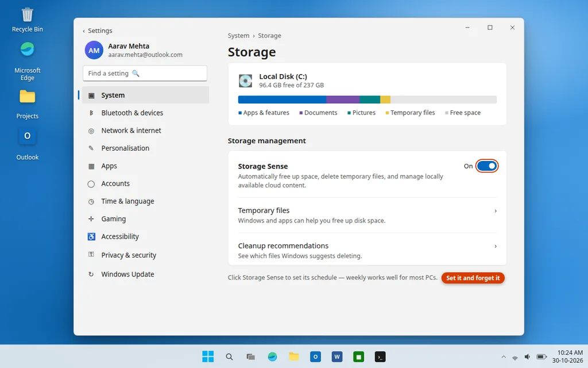588x368 pixels.
Task: Click the Free space legend label
Action: pyautogui.click(x=465, y=113)
